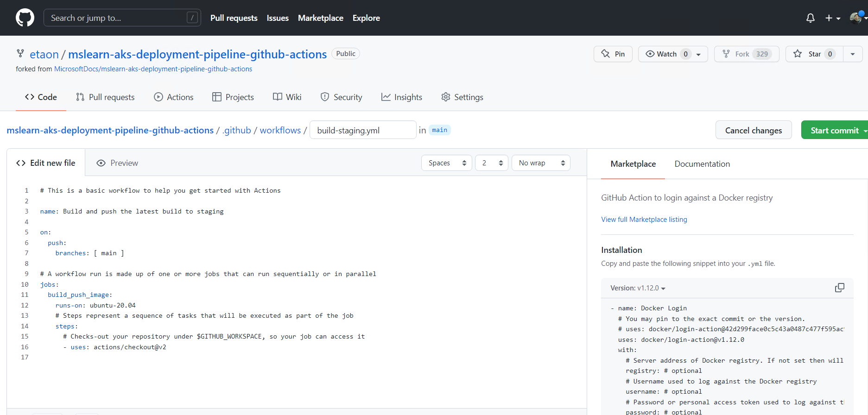Copy the Docker Login snippet with copy icon
The width and height of the screenshot is (868, 415).
coord(839,288)
